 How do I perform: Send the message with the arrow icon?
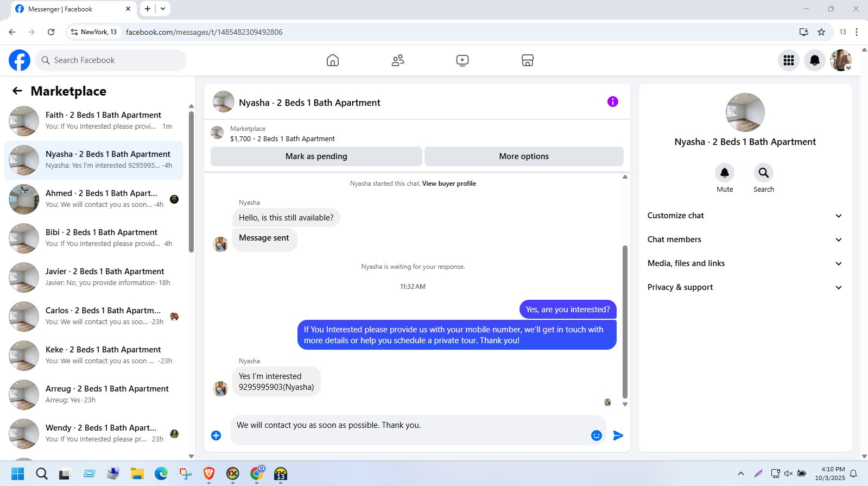click(x=618, y=435)
